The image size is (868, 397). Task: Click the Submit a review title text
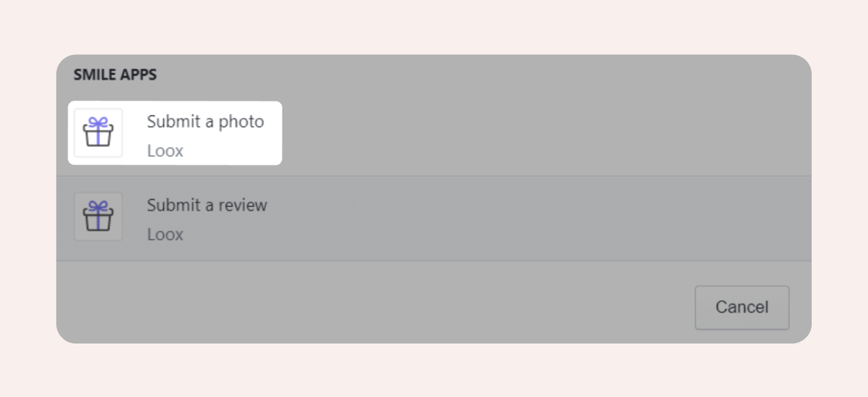[207, 205]
